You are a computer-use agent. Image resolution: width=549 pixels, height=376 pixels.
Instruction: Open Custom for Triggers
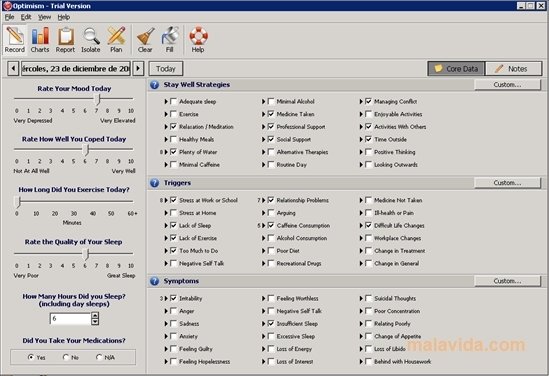(507, 183)
